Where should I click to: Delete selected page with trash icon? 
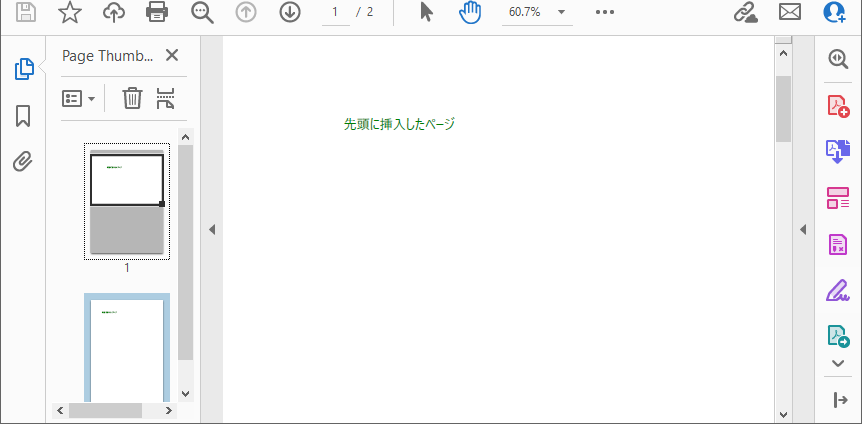tap(132, 98)
